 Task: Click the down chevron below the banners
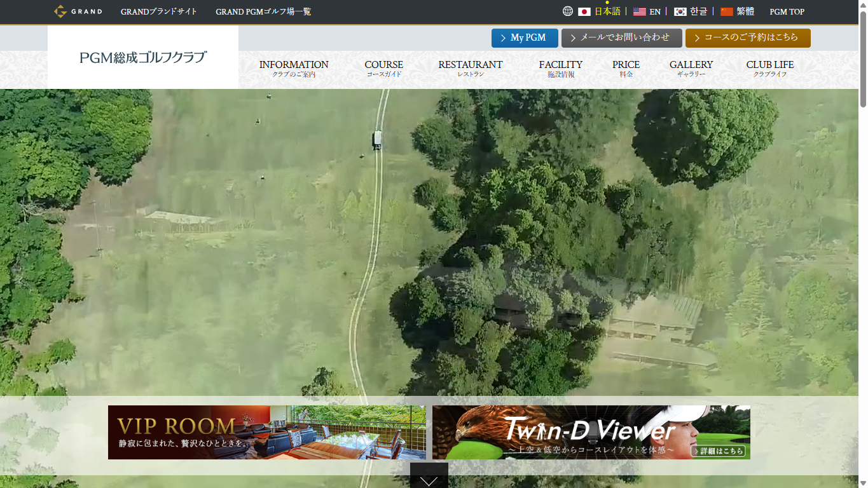tap(429, 475)
